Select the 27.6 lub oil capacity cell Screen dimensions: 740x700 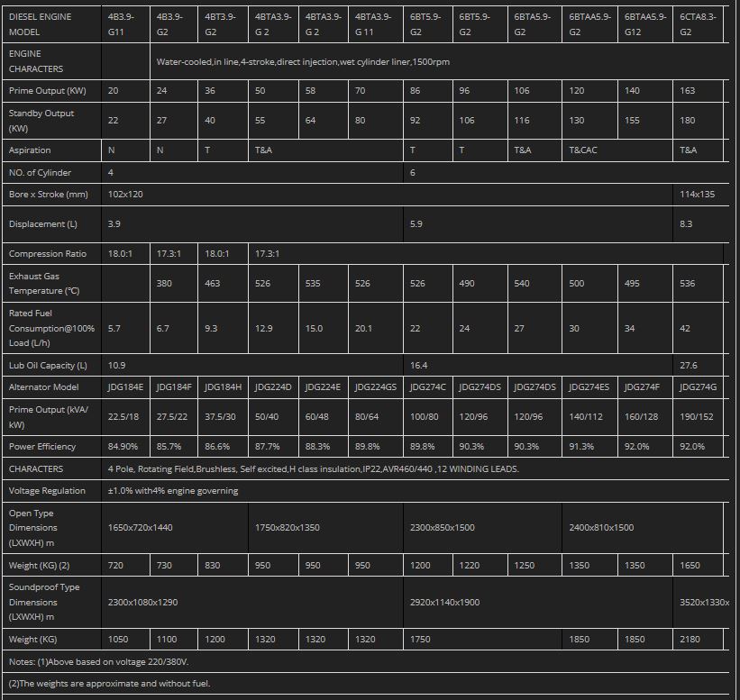(x=689, y=366)
